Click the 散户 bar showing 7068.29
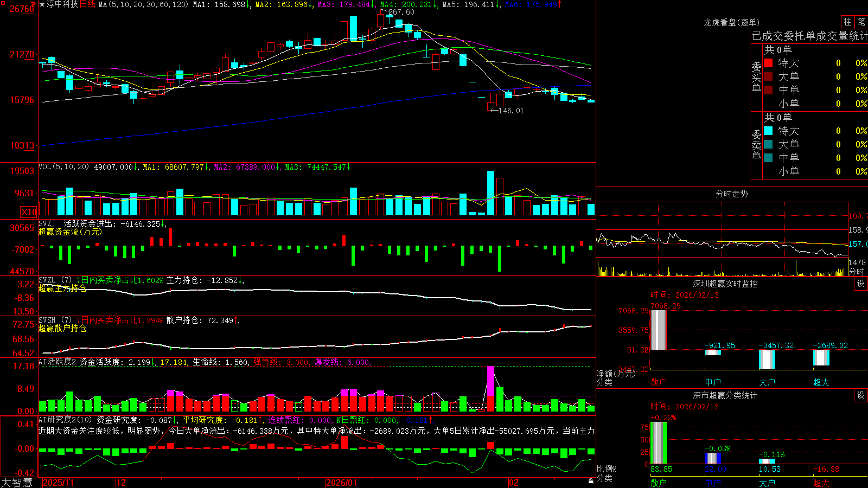Image resolution: width=868 pixels, height=488 pixels. 659,330
